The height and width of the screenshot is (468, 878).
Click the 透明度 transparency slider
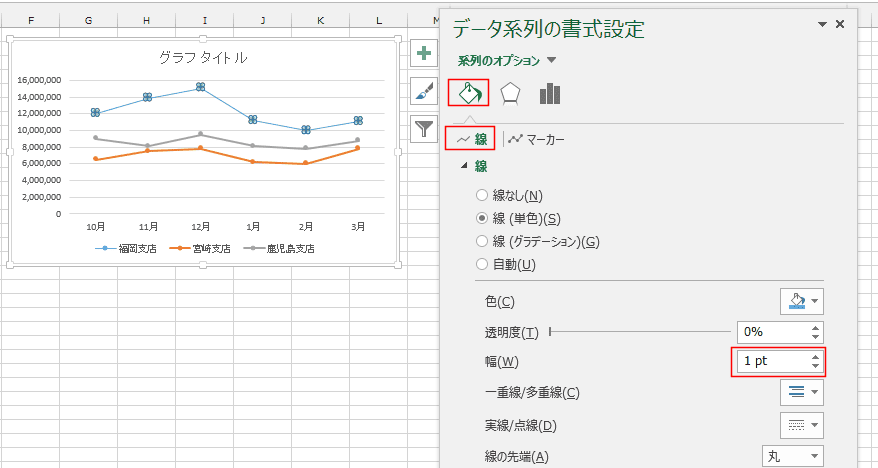[640, 332]
